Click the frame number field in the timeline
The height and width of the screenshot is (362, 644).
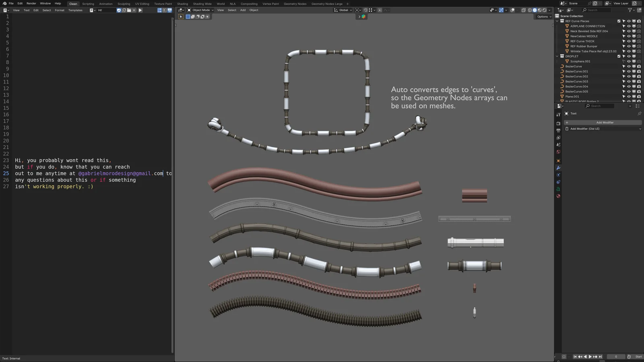(x=616, y=356)
